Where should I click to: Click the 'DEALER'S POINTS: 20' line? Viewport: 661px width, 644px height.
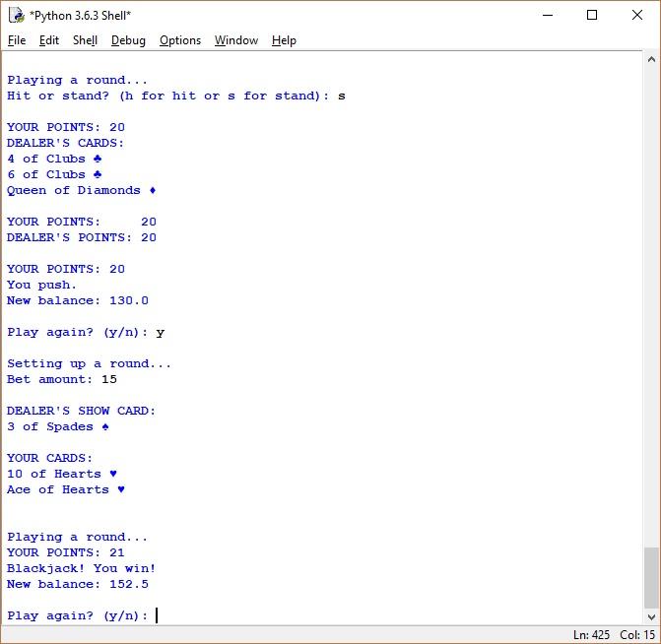(82, 237)
